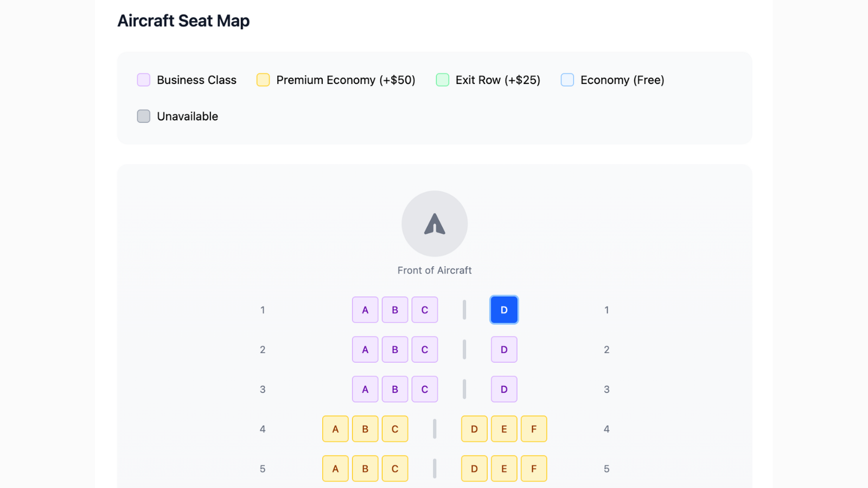
Task: Click the Exit Row green legend swatch
Action: 443,80
